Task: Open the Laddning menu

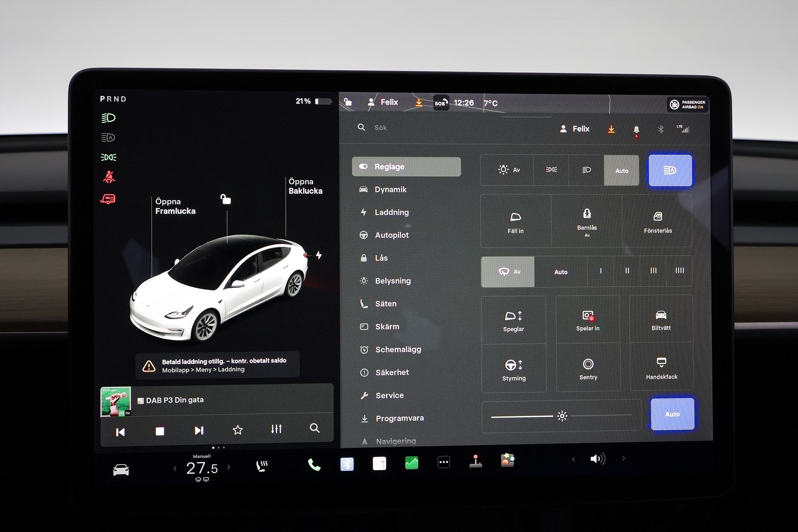Action: 392,212
